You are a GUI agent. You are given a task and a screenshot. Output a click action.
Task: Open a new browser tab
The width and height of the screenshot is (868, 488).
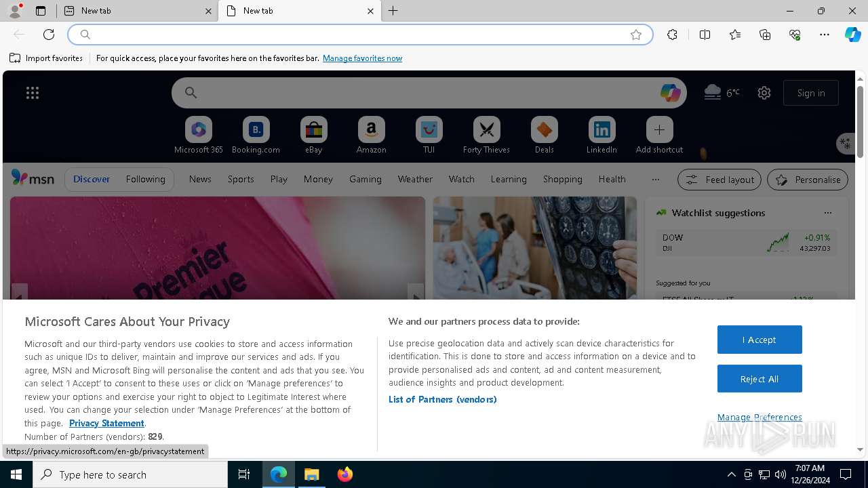393,11
